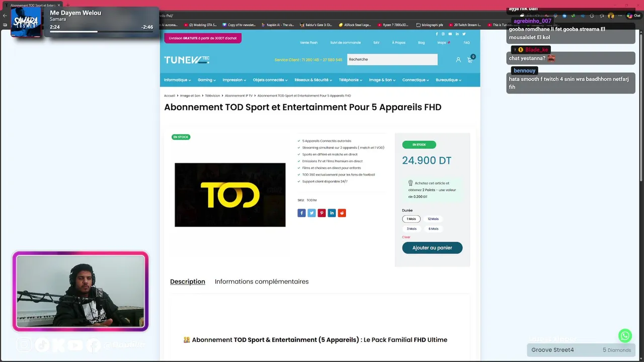The width and height of the screenshot is (644, 362).
Task: Select 6 Mois duration option
Action: pos(433,229)
